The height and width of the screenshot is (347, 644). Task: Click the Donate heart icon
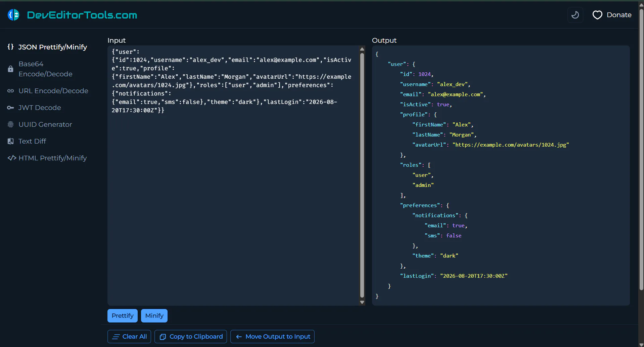tap(597, 15)
